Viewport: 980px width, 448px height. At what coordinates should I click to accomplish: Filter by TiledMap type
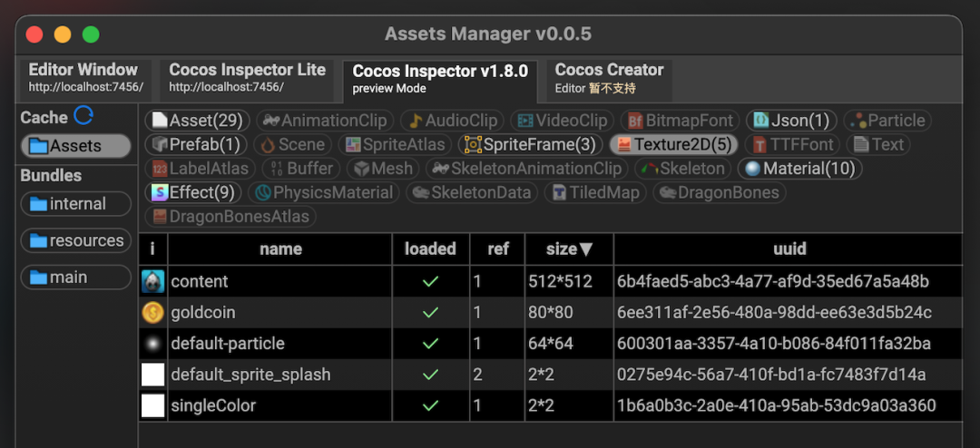click(595, 192)
